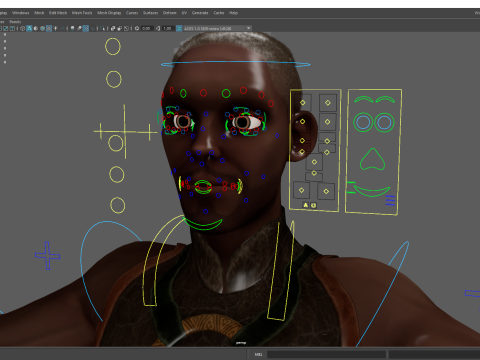This screenshot has width=480, height=360.
Task: Grab top-right diamond handle in slider panel
Action: click(x=328, y=103)
